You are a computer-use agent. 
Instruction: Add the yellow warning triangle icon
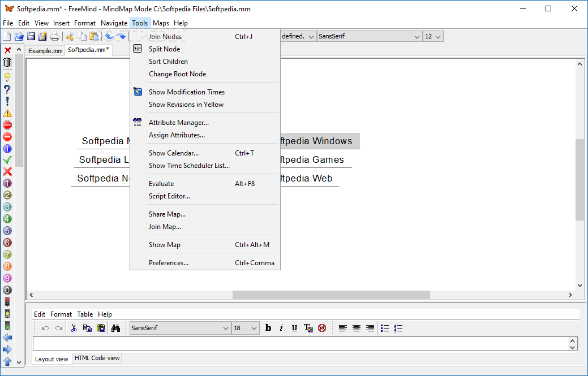point(7,113)
